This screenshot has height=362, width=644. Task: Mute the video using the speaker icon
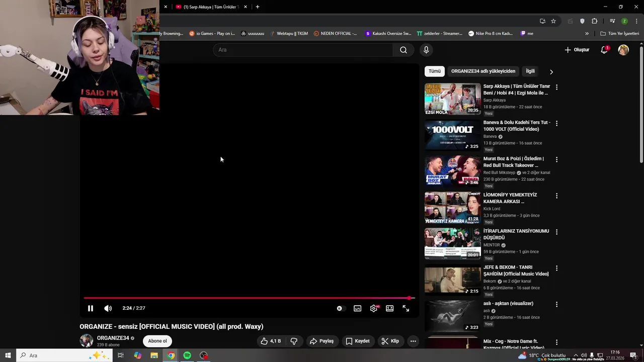(108, 308)
